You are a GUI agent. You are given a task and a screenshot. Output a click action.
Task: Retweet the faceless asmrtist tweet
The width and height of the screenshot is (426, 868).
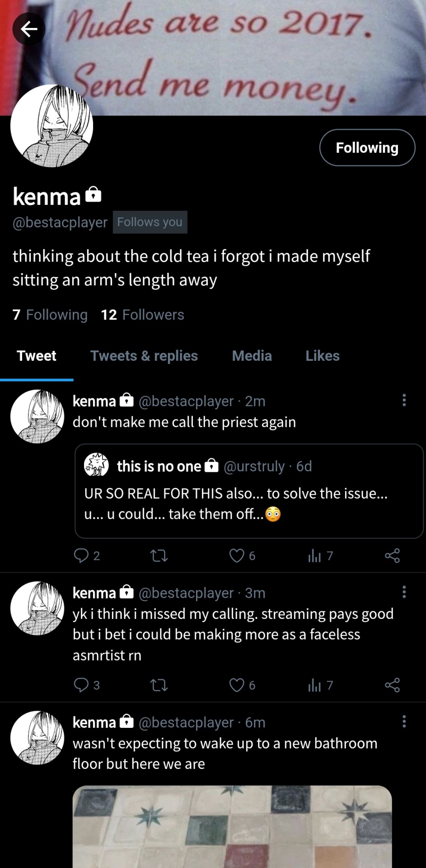click(159, 685)
